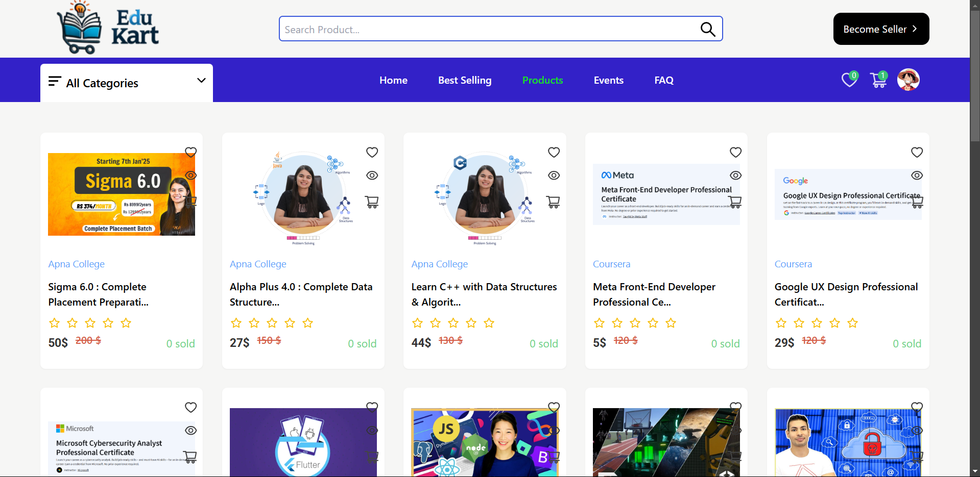This screenshot has height=477, width=980.
Task: Quick view Google UX Design eye icon
Action: [x=917, y=175]
